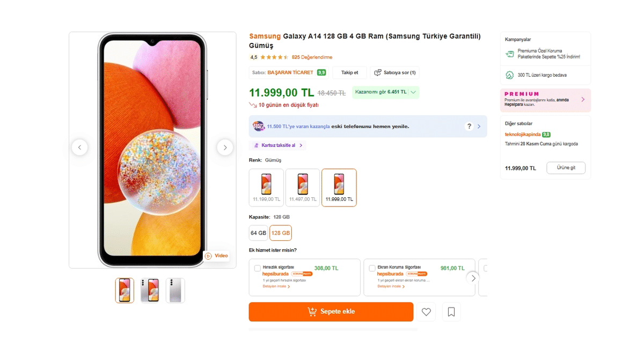This screenshot has width=644, height=362.
Task: Select the 128 GB capacity option
Action: [x=281, y=233]
